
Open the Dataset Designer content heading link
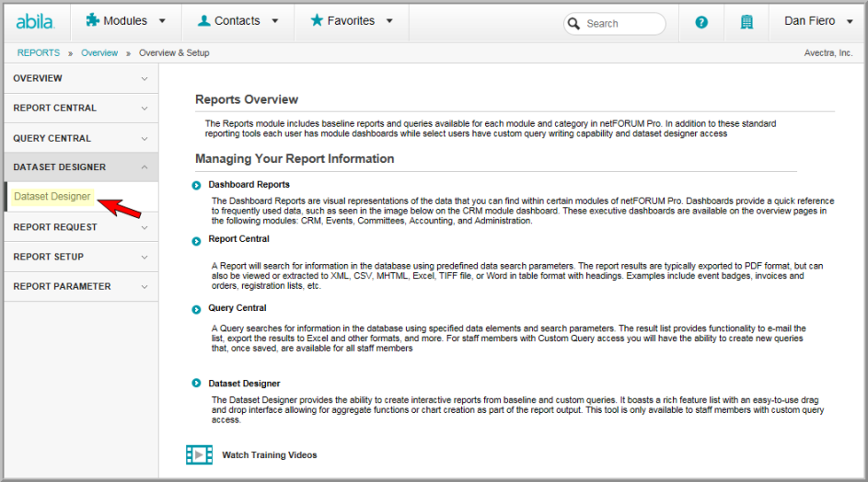tap(244, 384)
